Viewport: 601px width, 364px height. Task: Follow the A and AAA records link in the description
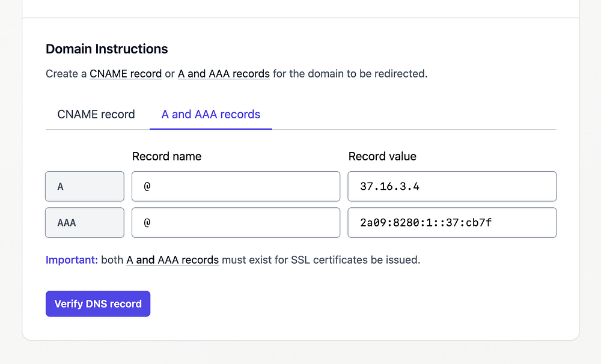pos(224,74)
